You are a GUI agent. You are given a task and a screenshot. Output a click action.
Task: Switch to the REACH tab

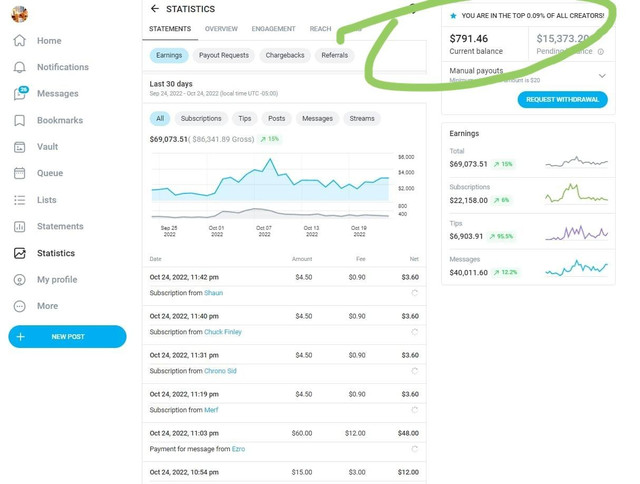tap(320, 29)
